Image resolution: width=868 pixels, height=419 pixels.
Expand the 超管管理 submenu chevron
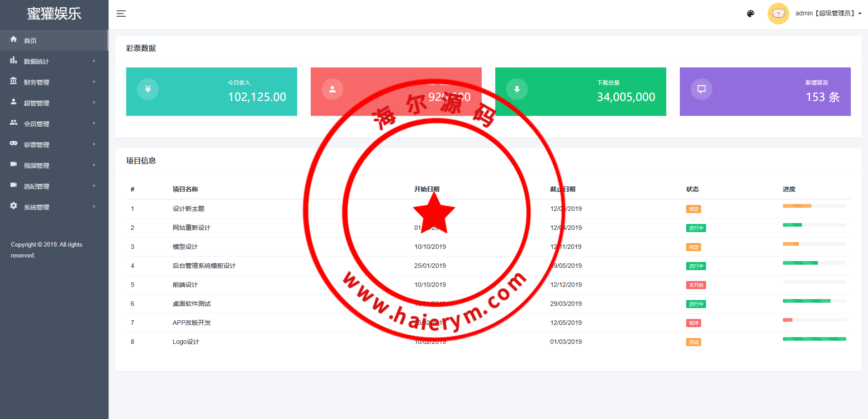tap(94, 103)
